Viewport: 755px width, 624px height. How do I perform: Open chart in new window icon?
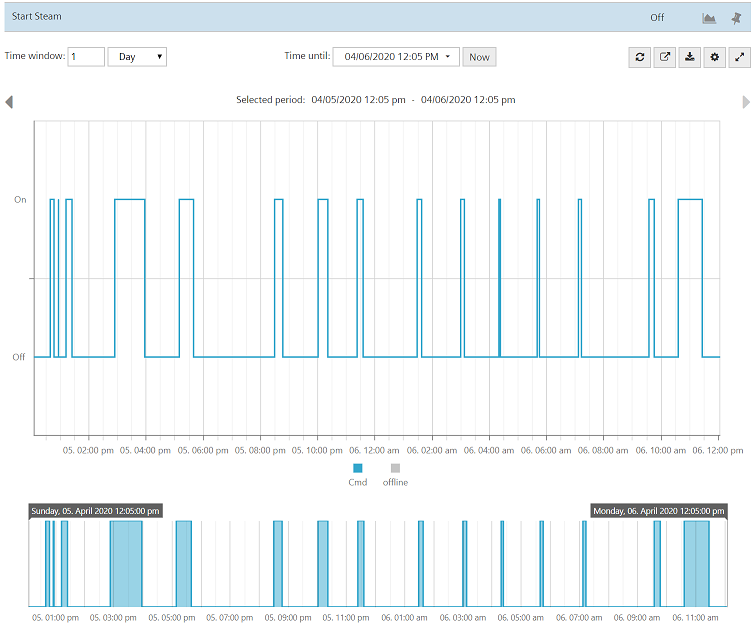pyautogui.click(x=665, y=58)
